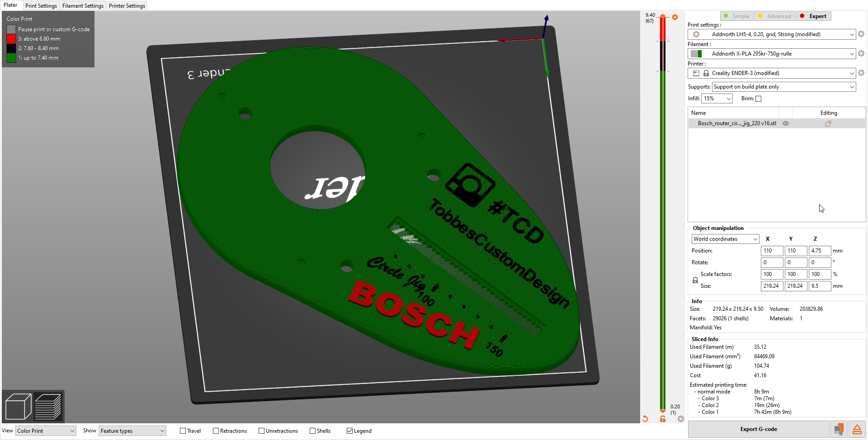
Task: Enable the Travel checkbox
Action: click(183, 431)
